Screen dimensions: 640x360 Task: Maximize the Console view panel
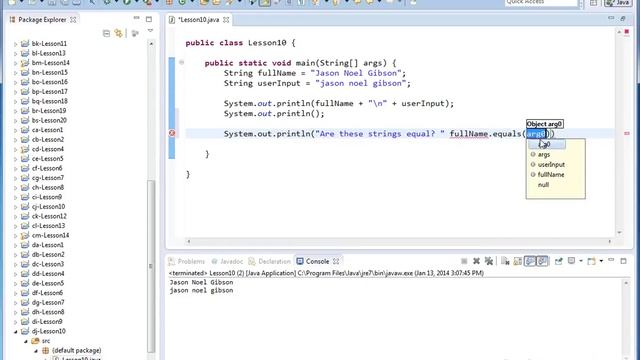point(623,261)
